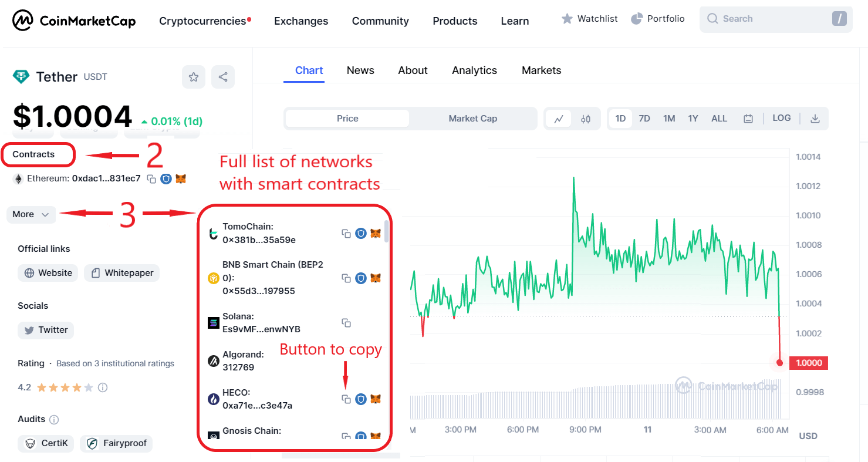Download the chart data
The image size is (868, 462).
(815, 119)
